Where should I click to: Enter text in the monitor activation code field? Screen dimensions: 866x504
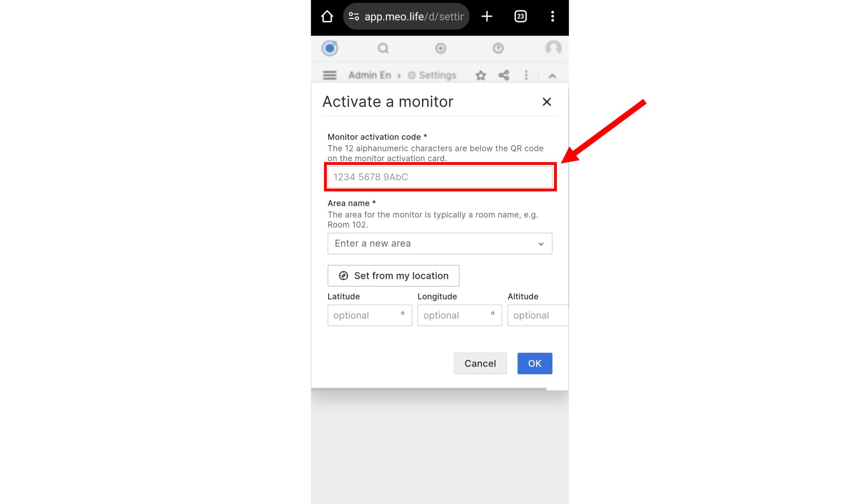(440, 176)
